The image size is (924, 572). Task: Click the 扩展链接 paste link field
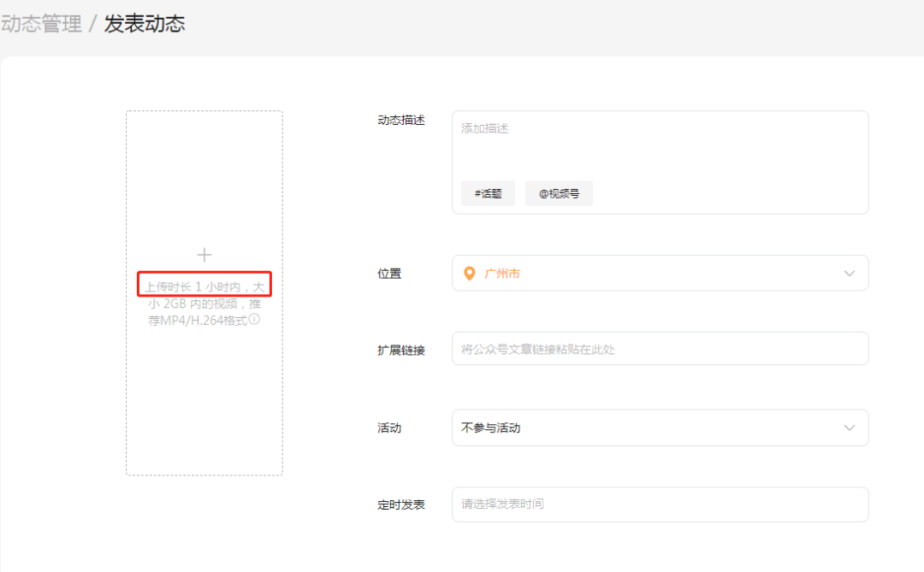(660, 349)
